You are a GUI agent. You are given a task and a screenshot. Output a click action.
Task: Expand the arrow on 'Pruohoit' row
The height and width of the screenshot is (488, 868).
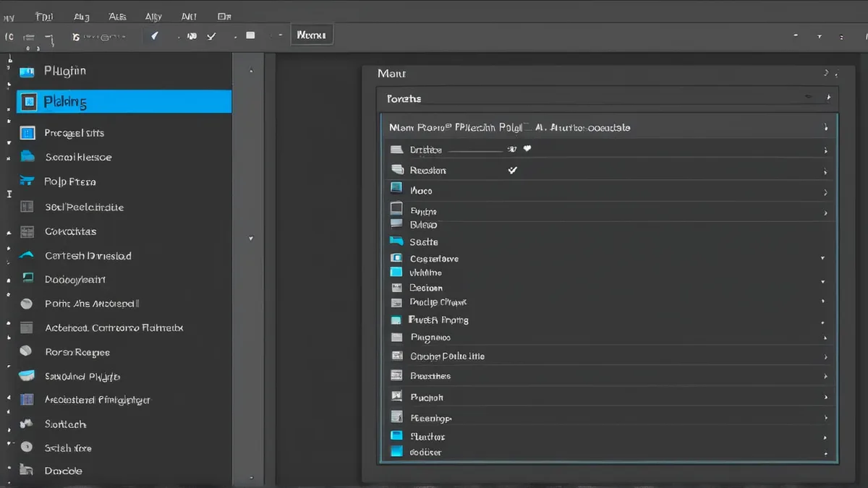[x=825, y=398]
